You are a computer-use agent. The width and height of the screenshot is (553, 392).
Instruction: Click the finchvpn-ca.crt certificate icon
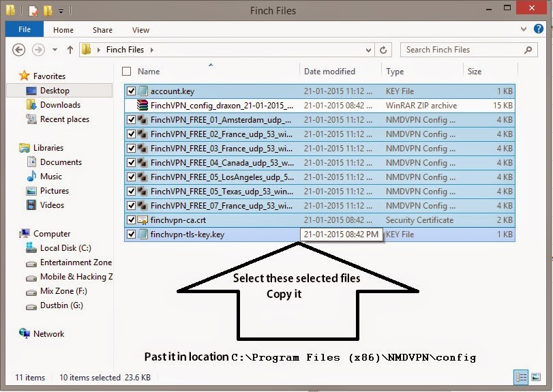[143, 220]
